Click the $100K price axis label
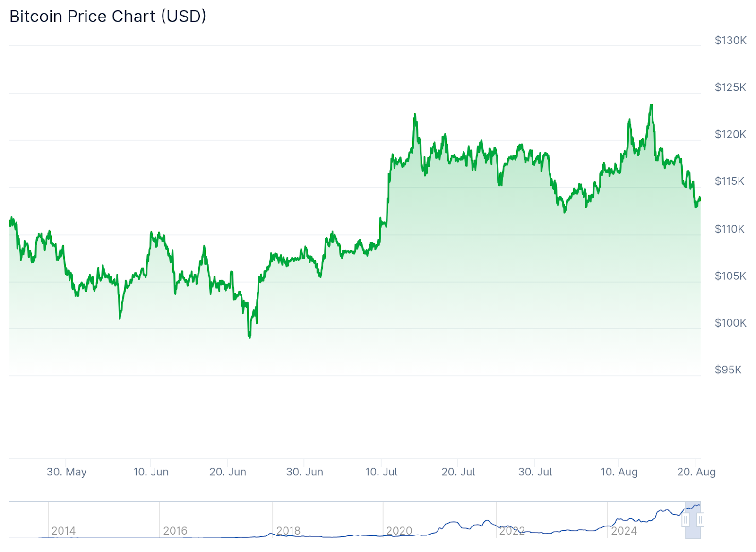Image resolution: width=756 pixels, height=552 pixels. [x=730, y=323]
